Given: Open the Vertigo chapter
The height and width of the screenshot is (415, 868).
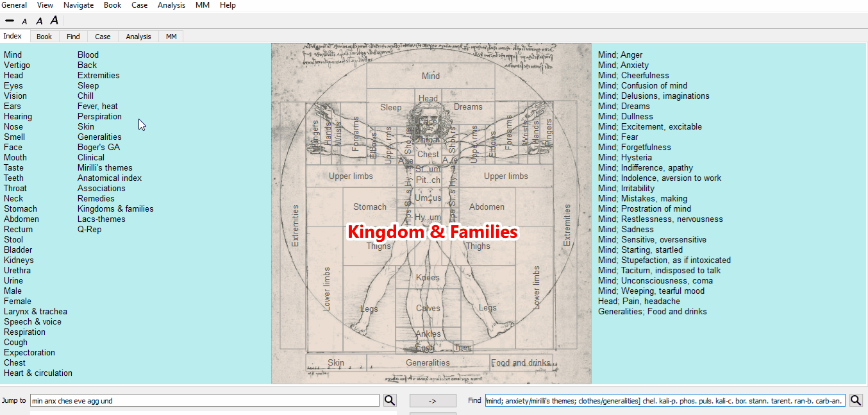Looking at the screenshot, I should (x=17, y=65).
